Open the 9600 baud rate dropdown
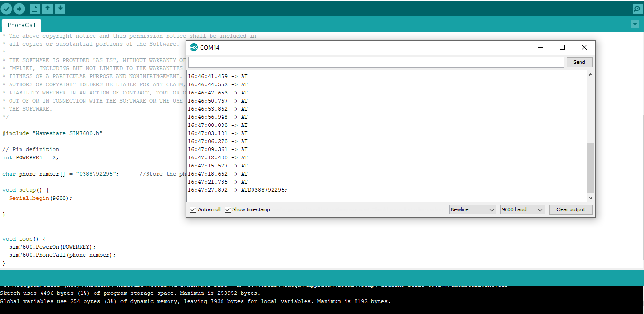 point(522,209)
